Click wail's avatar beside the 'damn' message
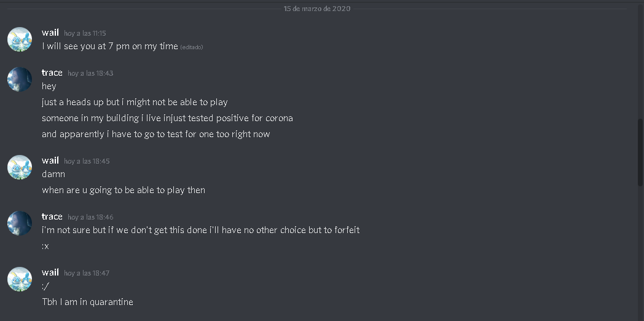644x321 pixels. click(x=20, y=167)
